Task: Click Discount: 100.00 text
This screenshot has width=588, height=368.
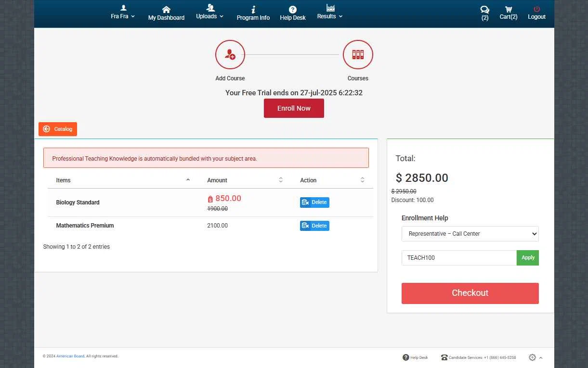Action: (412, 200)
